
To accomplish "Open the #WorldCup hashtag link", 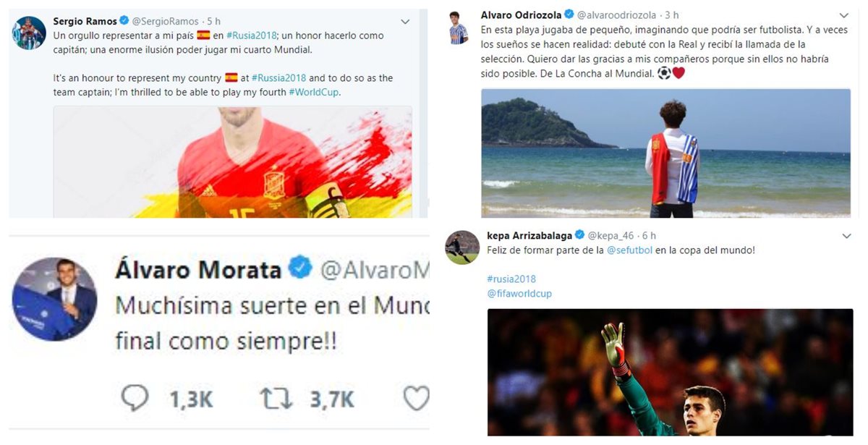I will coord(313,93).
